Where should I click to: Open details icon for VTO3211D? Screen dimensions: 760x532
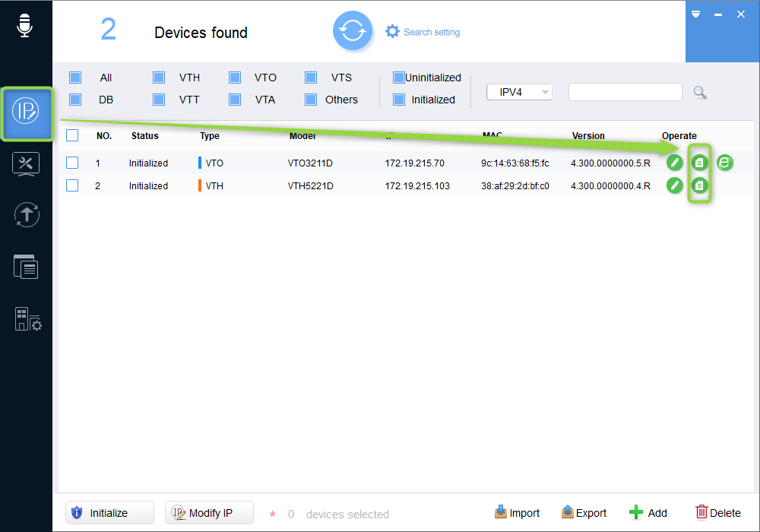[x=699, y=163]
